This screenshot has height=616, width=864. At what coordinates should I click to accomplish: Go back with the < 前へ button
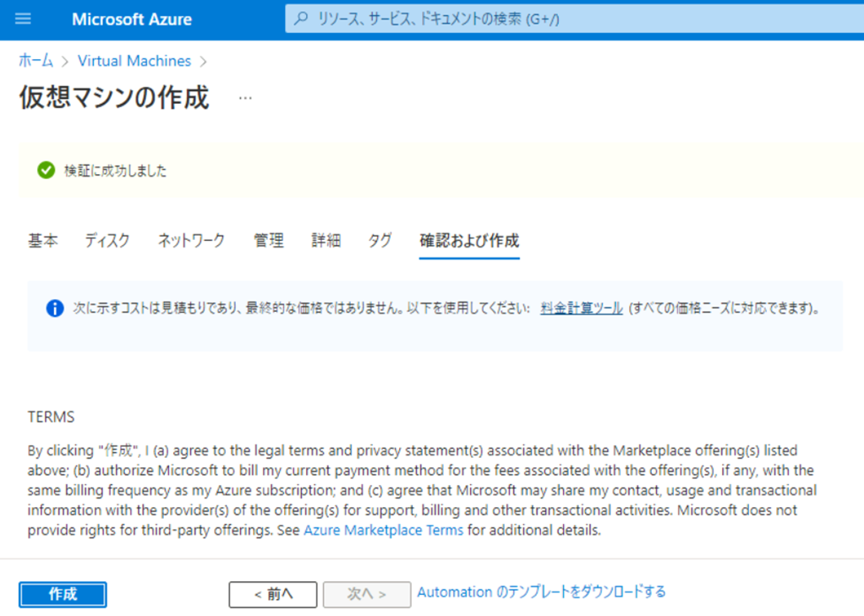[273, 595]
